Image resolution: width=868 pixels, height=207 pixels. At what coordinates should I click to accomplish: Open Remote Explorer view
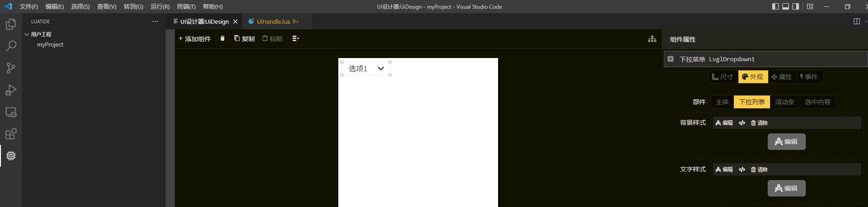click(11, 112)
